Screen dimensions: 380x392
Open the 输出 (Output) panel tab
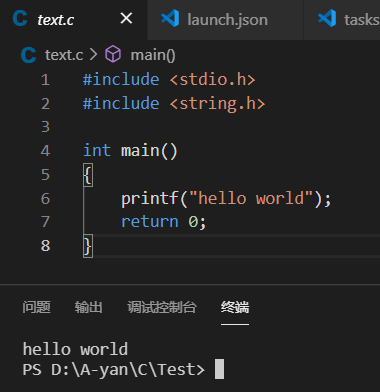(x=88, y=307)
